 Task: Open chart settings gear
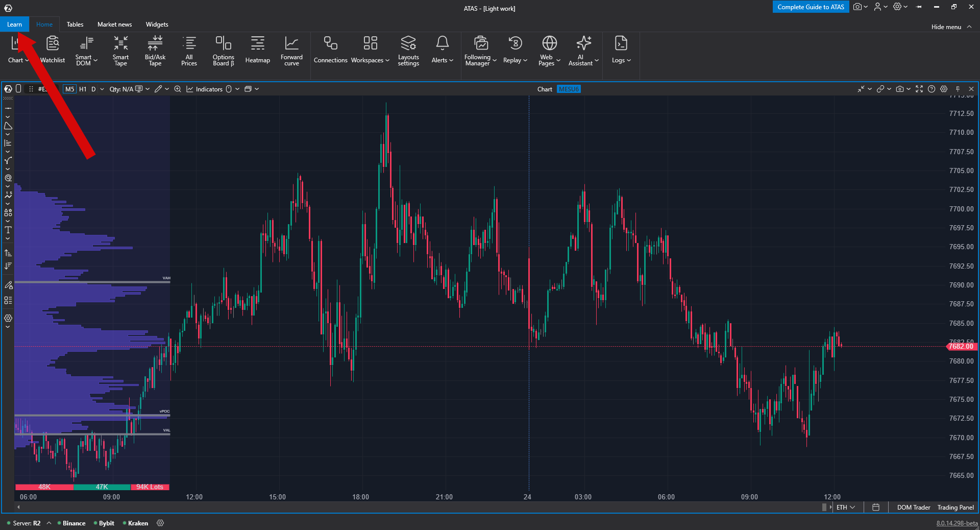pyautogui.click(x=944, y=89)
